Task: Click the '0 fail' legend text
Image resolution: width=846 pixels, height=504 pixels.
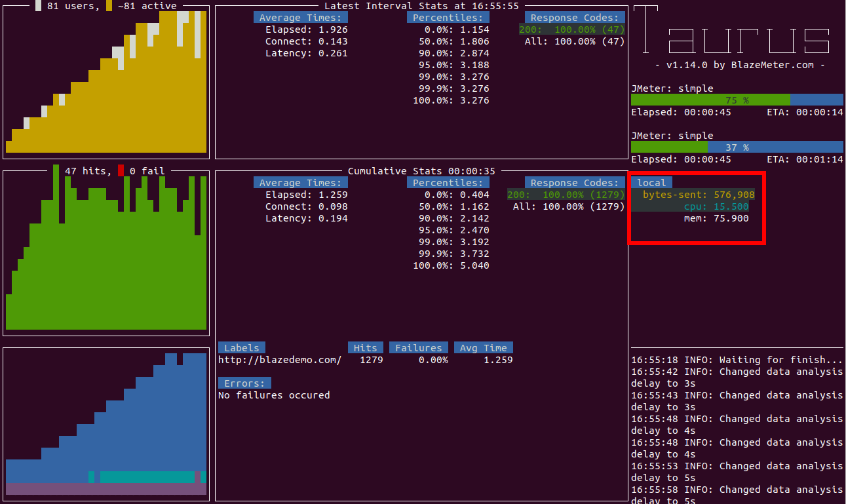Action: pos(147,171)
